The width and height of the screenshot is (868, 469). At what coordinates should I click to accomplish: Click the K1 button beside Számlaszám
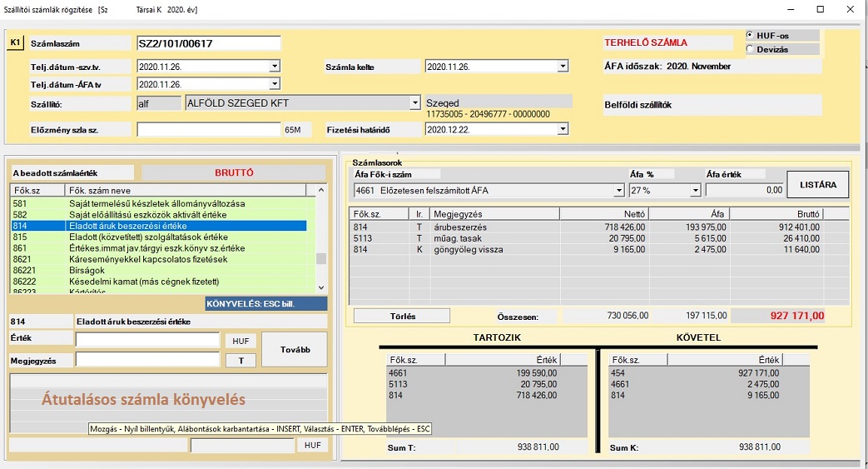tap(14, 42)
